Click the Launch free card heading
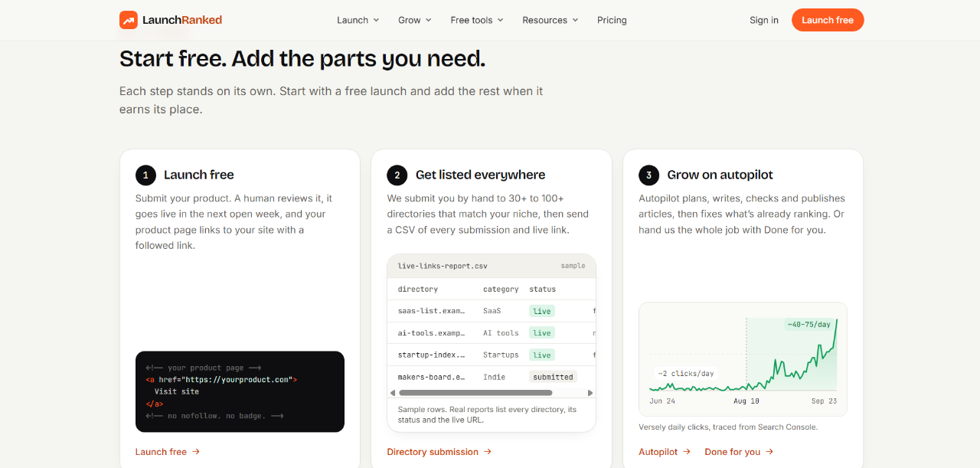The image size is (980, 468). pyautogui.click(x=199, y=175)
